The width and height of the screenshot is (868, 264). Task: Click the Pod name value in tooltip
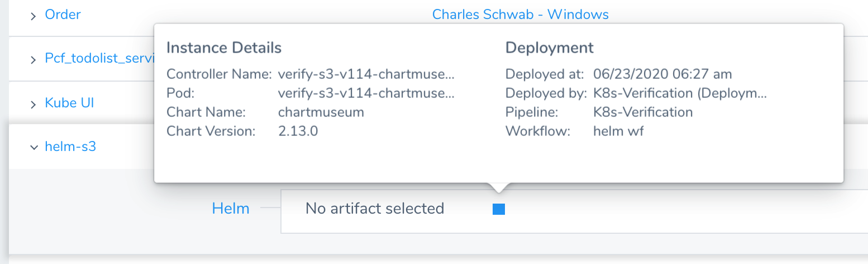(x=366, y=93)
